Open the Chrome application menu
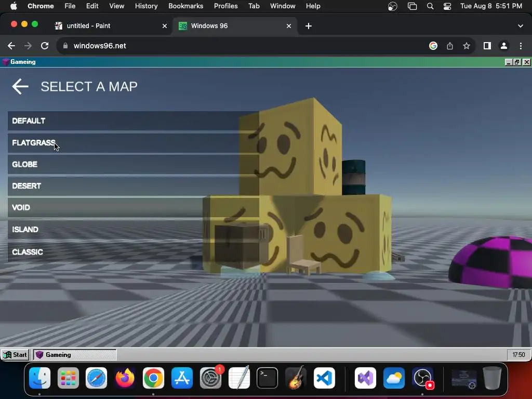Screen dimensions: 532x399 point(41,6)
